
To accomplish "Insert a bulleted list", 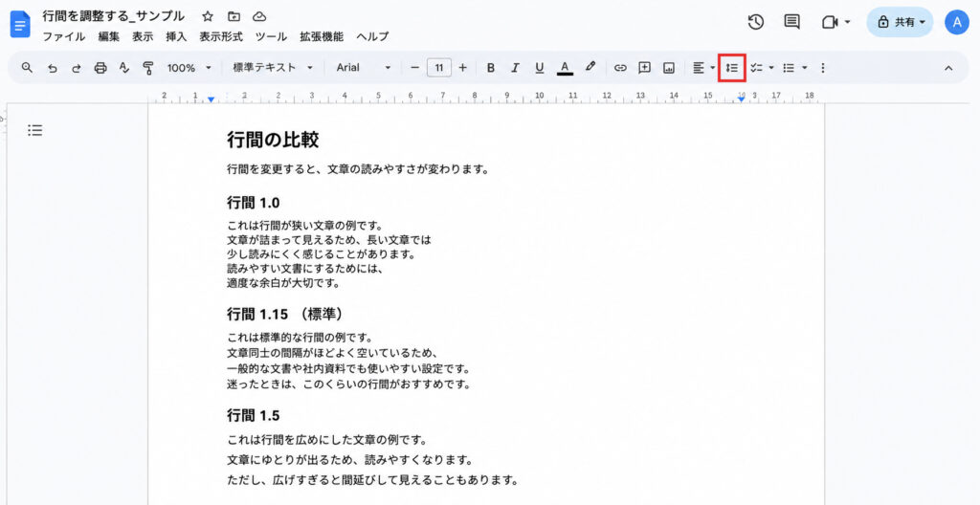I will [x=789, y=68].
